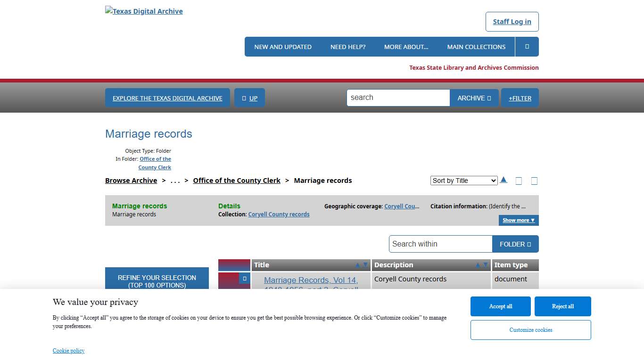Open the Sort by Title dropdown
This screenshot has height=362, width=644.
coord(463,180)
